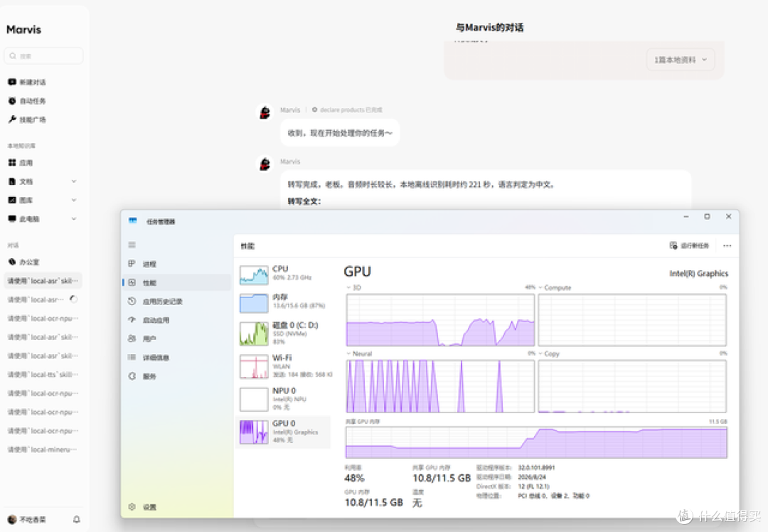Click the loading spinner on the local-asr conversation
This screenshot has width=768, height=532.
(x=73, y=299)
